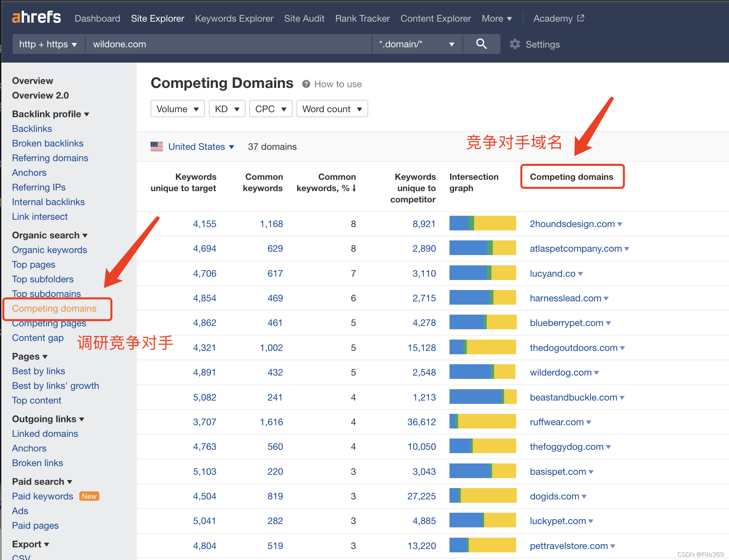Open Content gap in the sidebar
This screenshot has height=560, width=729.
point(38,338)
